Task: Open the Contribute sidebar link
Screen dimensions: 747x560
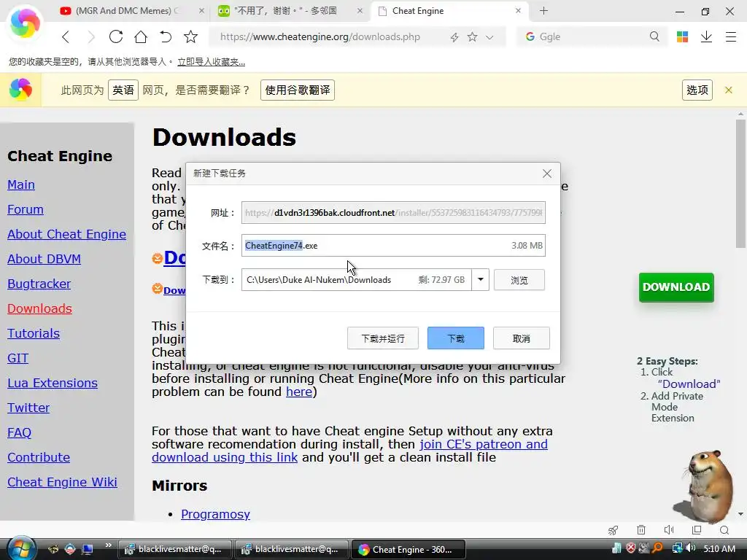Action: click(x=39, y=457)
